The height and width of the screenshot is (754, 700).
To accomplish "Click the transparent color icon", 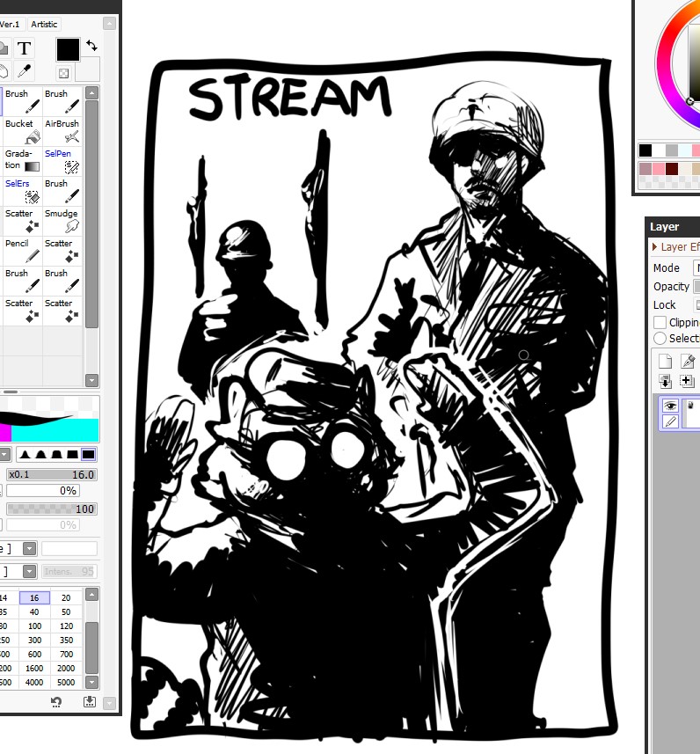I will tap(63, 73).
